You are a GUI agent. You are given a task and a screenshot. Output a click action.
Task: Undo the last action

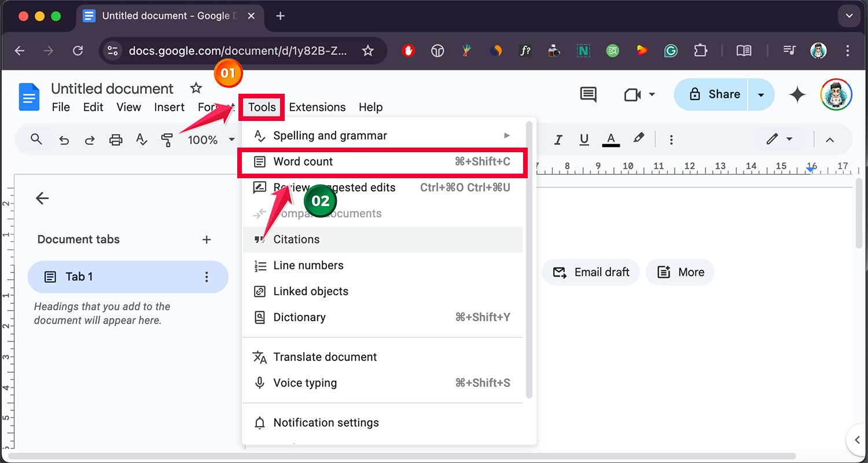pyautogui.click(x=64, y=139)
